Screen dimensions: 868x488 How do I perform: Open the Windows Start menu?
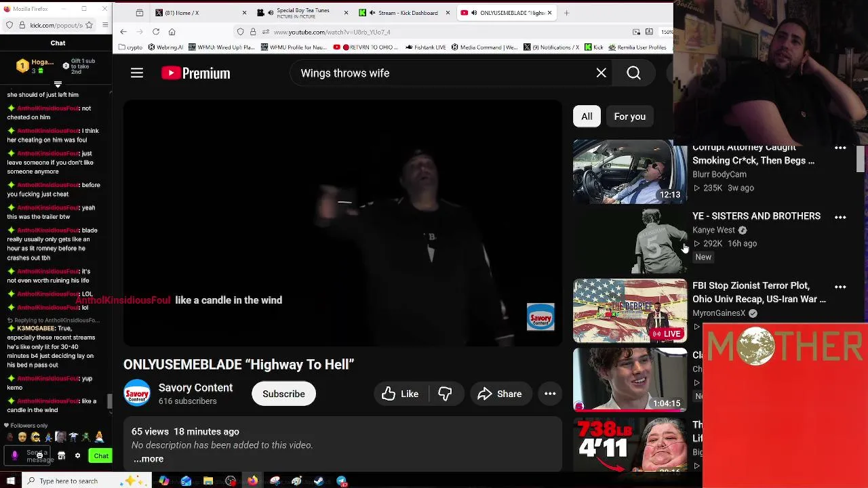pos(10,481)
